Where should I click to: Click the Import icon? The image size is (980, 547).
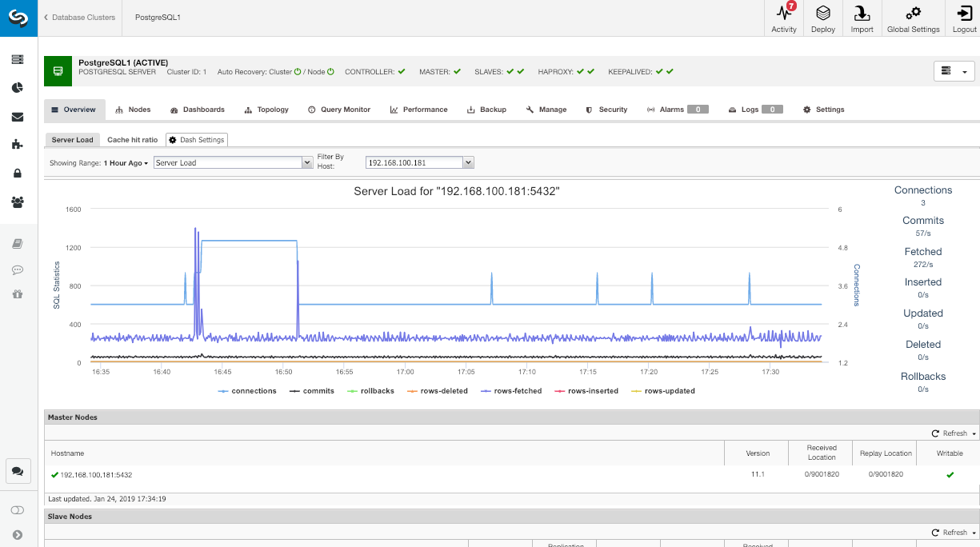coord(862,18)
